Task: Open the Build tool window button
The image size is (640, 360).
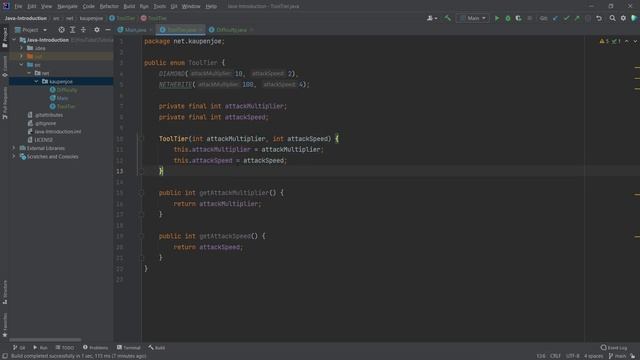Action: (157, 347)
